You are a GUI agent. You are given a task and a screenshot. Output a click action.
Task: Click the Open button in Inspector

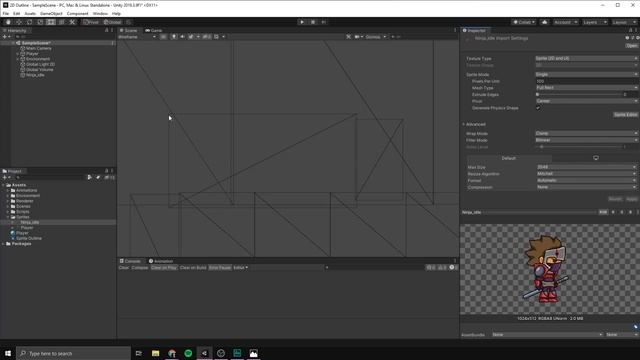631,46
